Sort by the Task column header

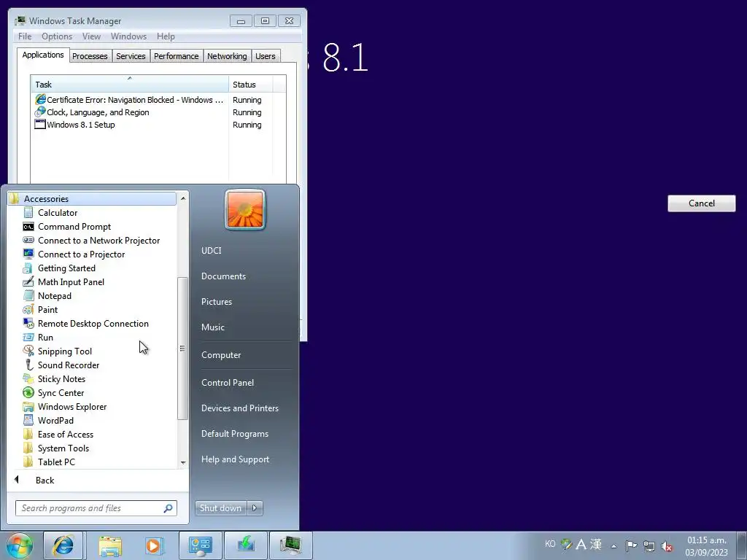[x=130, y=85]
